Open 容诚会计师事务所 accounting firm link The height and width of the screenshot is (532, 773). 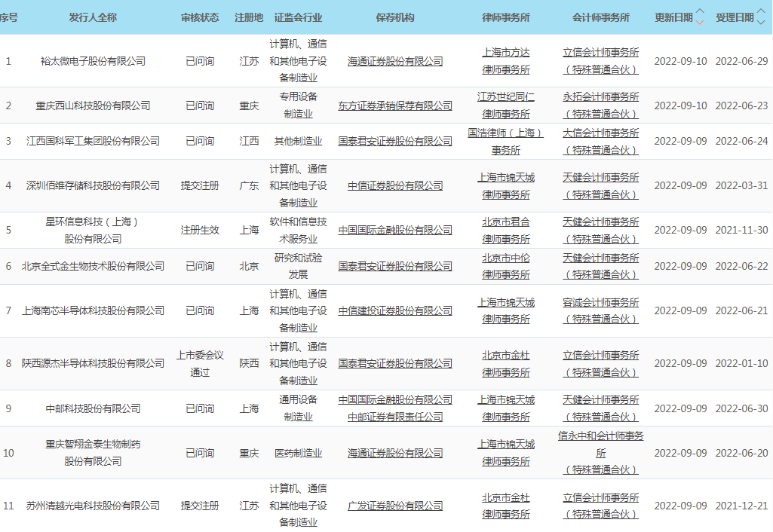[600, 310]
